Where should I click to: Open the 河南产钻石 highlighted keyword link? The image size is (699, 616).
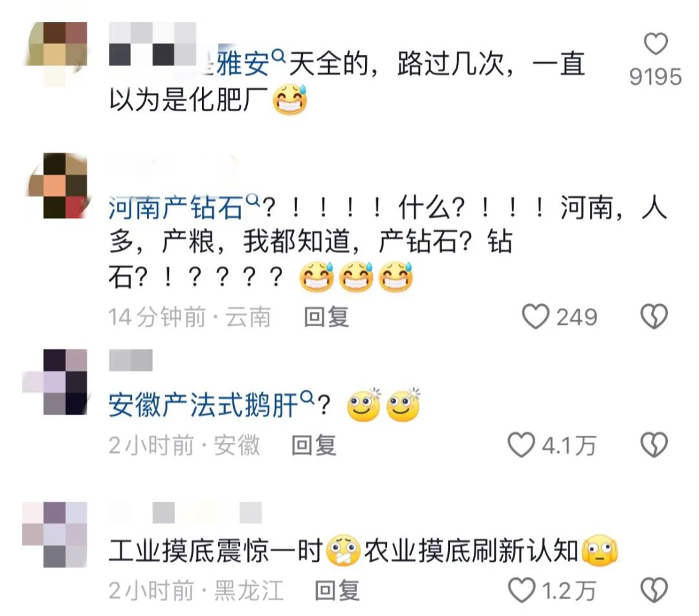[x=176, y=208]
